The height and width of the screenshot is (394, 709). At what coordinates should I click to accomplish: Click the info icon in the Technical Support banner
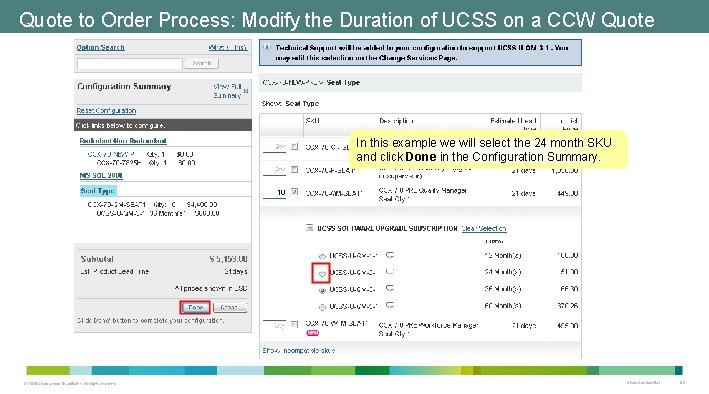(267, 47)
